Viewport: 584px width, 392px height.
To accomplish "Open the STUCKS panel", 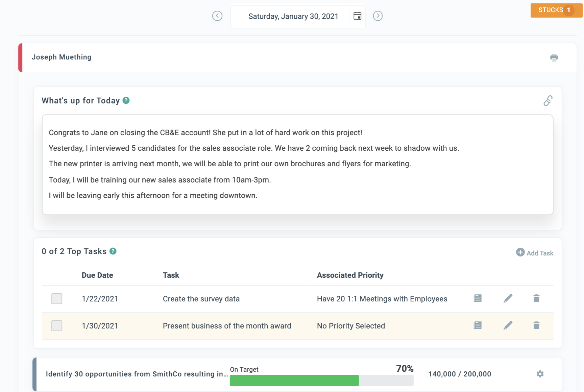I will click(556, 10).
